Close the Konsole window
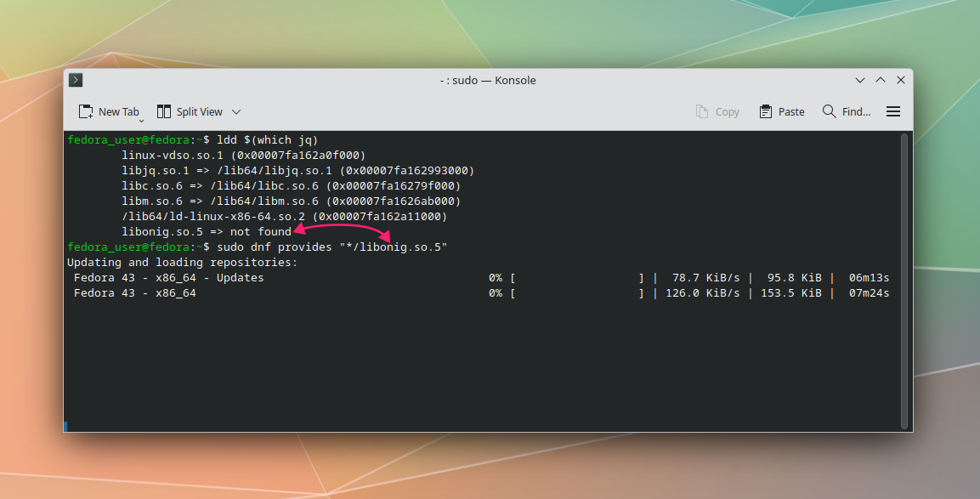980x499 pixels. coord(901,80)
